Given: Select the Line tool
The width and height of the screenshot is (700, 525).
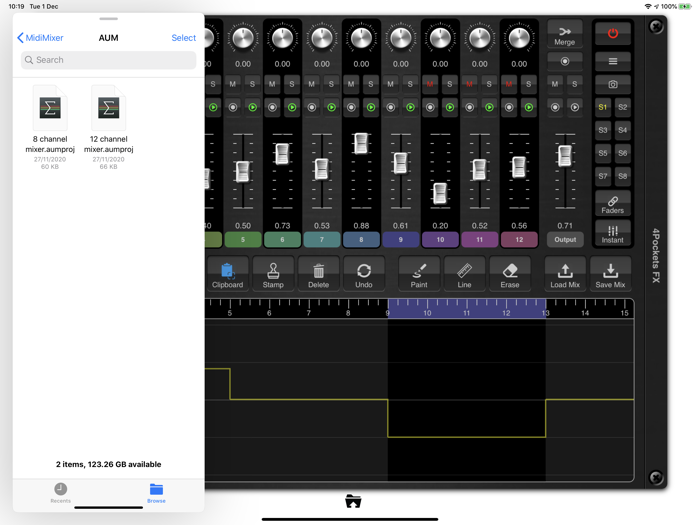Looking at the screenshot, I should [x=464, y=274].
